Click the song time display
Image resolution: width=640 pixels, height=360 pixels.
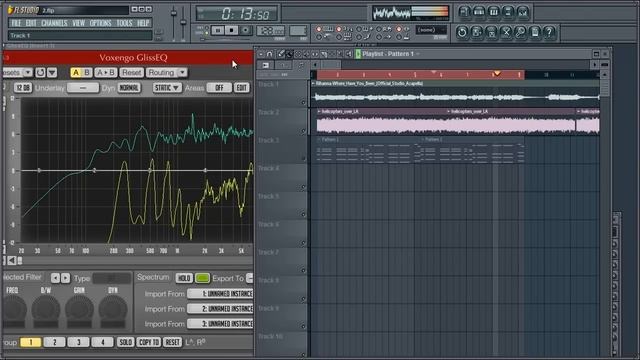coord(237,13)
